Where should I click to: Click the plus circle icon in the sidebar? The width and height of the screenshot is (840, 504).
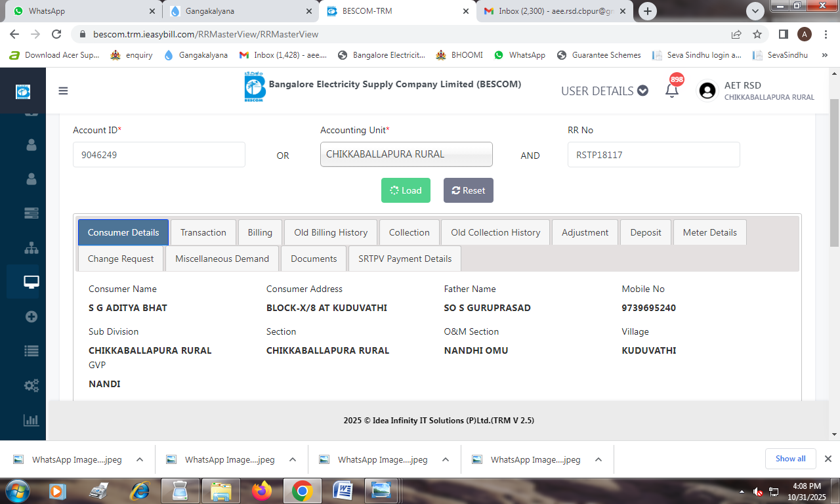tap(31, 316)
